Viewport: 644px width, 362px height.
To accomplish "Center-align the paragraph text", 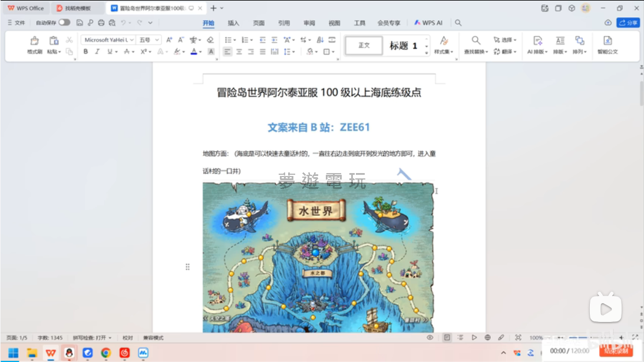I will coord(239,52).
